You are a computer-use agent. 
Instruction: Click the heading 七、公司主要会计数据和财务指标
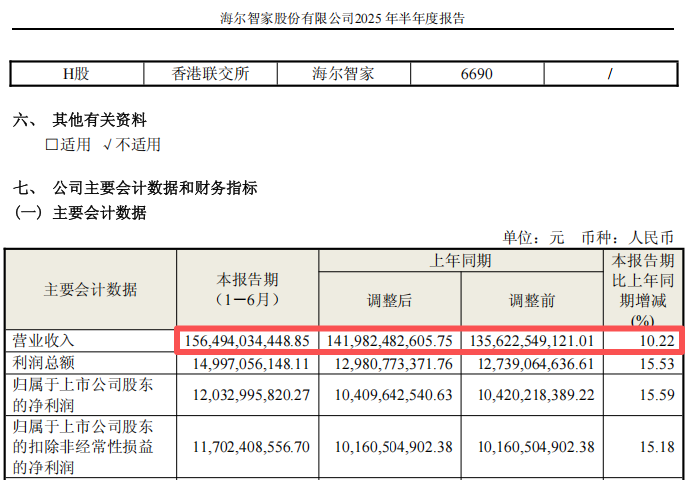pyautogui.click(x=135, y=188)
